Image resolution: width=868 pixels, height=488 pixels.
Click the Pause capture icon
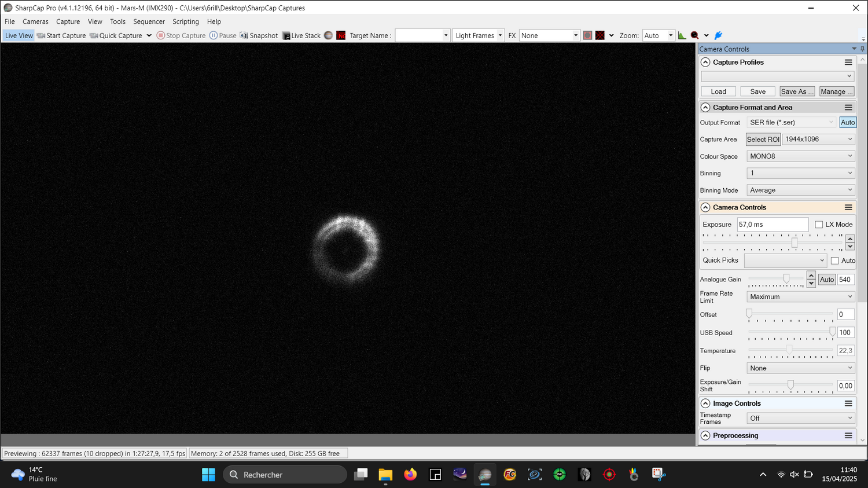(214, 35)
